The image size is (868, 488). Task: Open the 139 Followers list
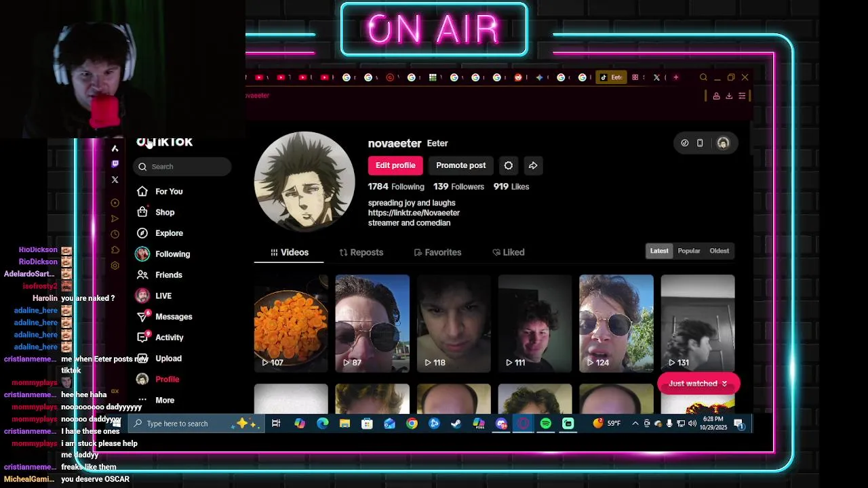[458, 186]
